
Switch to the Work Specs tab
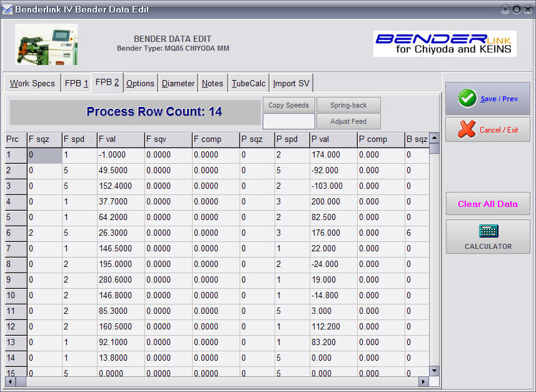33,83
